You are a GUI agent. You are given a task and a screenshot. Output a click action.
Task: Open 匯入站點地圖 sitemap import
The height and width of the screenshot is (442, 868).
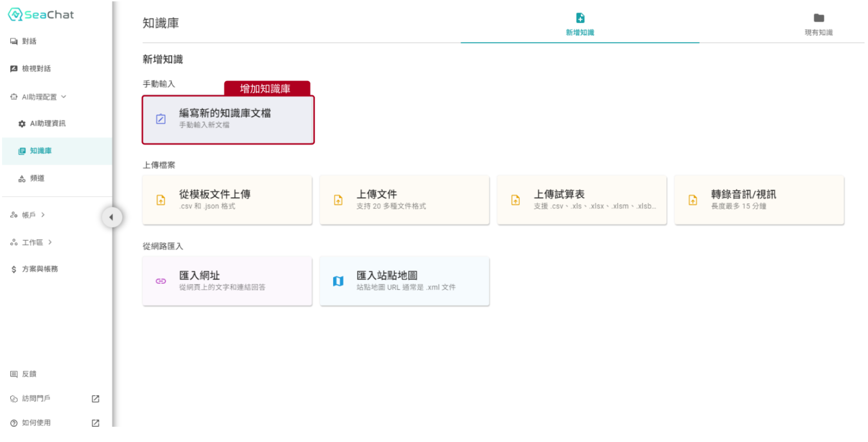pos(404,281)
